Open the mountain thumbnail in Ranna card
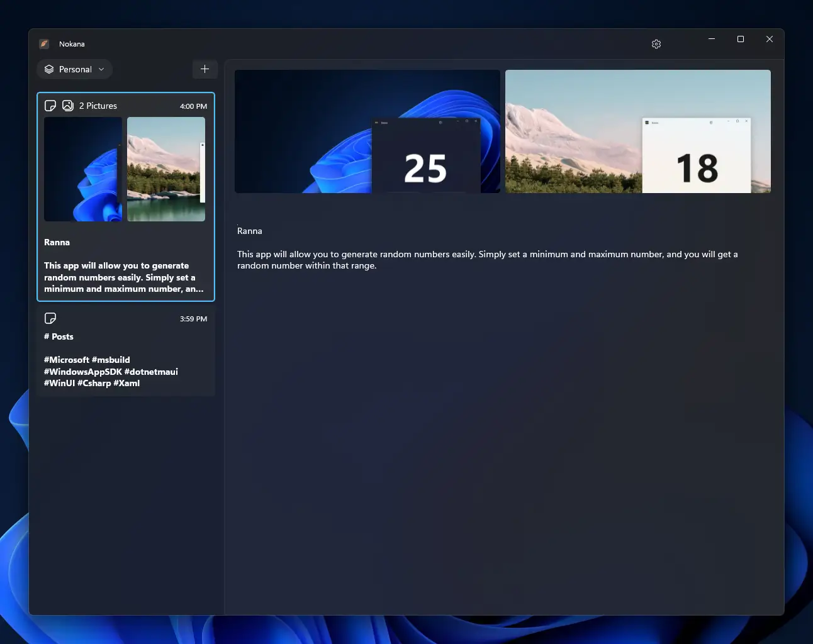The image size is (813, 644). pyautogui.click(x=166, y=169)
